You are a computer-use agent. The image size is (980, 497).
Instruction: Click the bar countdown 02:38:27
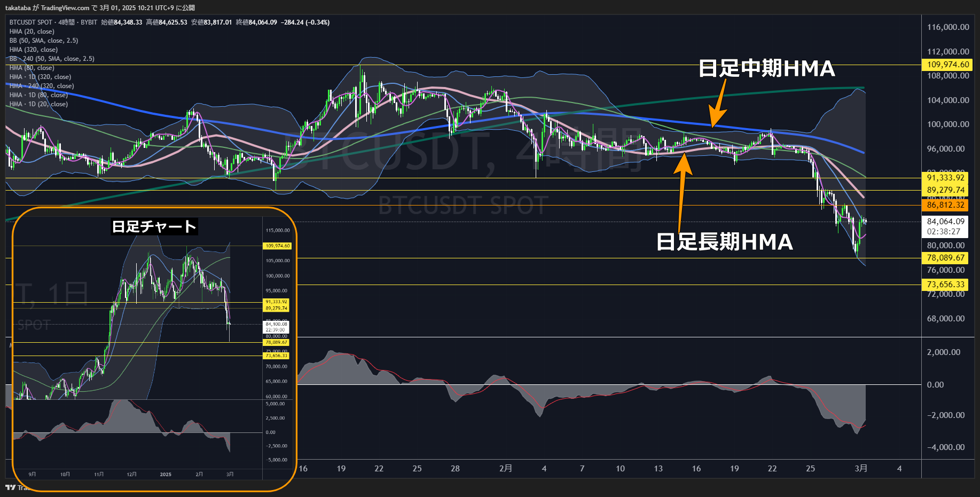click(x=944, y=232)
